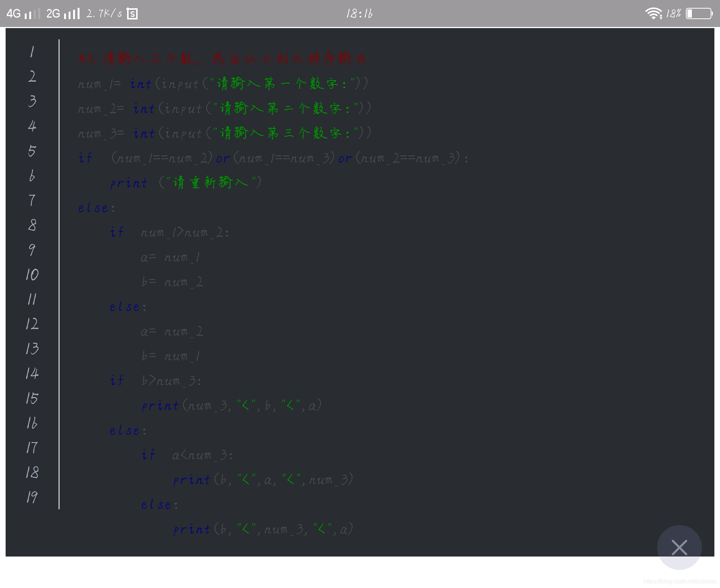The image size is (720, 588).
Task: Click 'b= num_2' on line 10
Action: [172, 282]
